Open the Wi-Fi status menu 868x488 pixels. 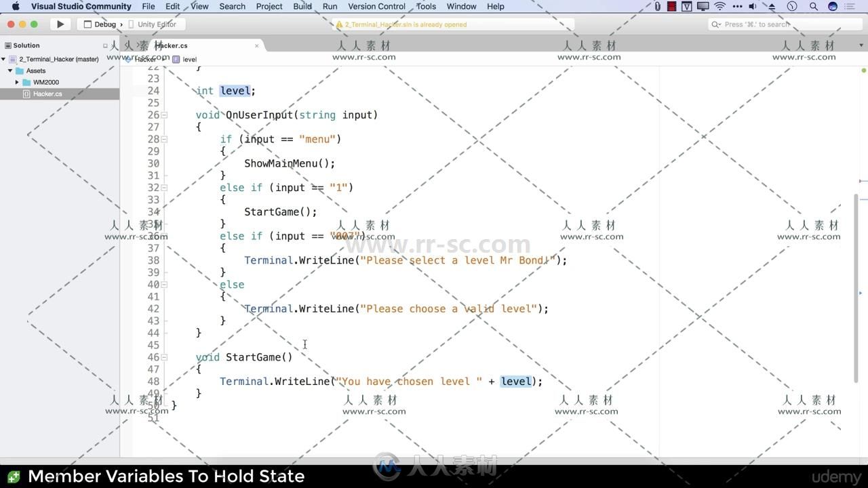pos(720,6)
